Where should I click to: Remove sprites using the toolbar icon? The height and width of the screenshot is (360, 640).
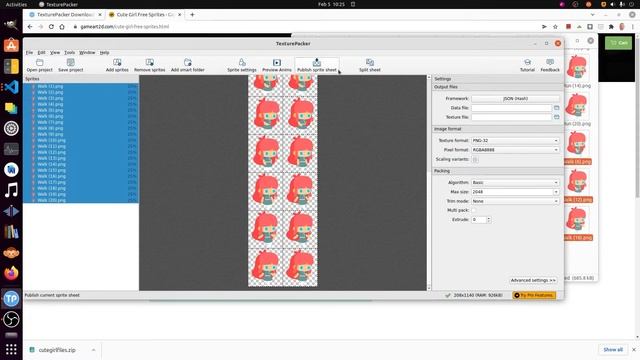pos(150,65)
